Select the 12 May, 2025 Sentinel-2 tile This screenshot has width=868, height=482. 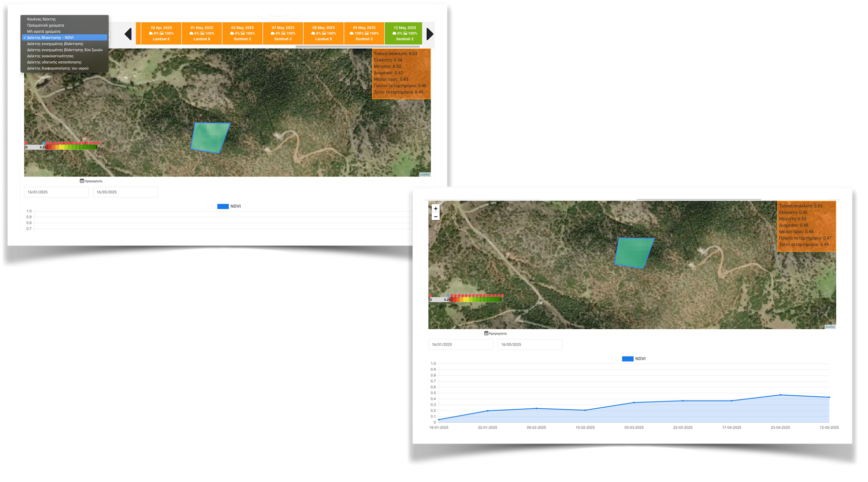click(404, 33)
